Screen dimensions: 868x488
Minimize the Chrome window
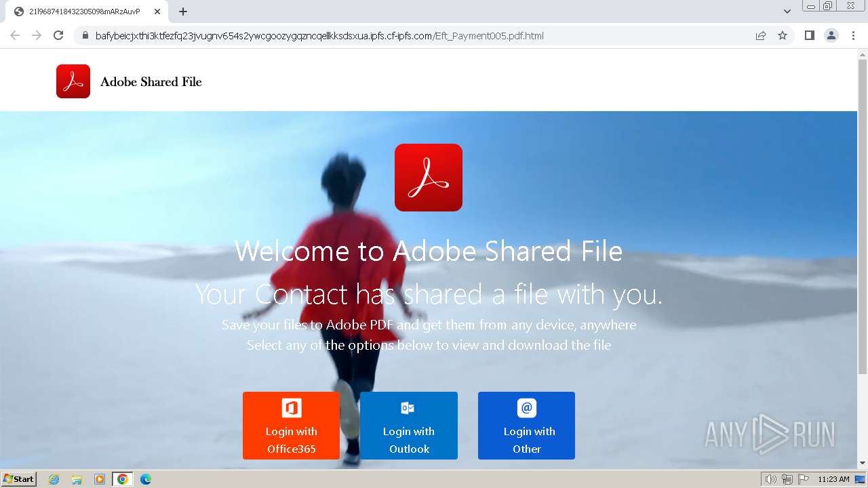pos(810,6)
